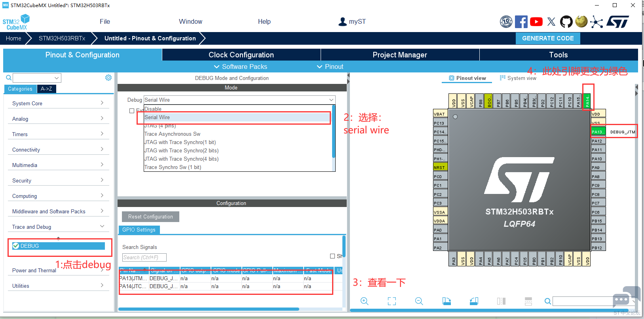
Task: Click the green PA14 pin on chip
Action: (587, 101)
